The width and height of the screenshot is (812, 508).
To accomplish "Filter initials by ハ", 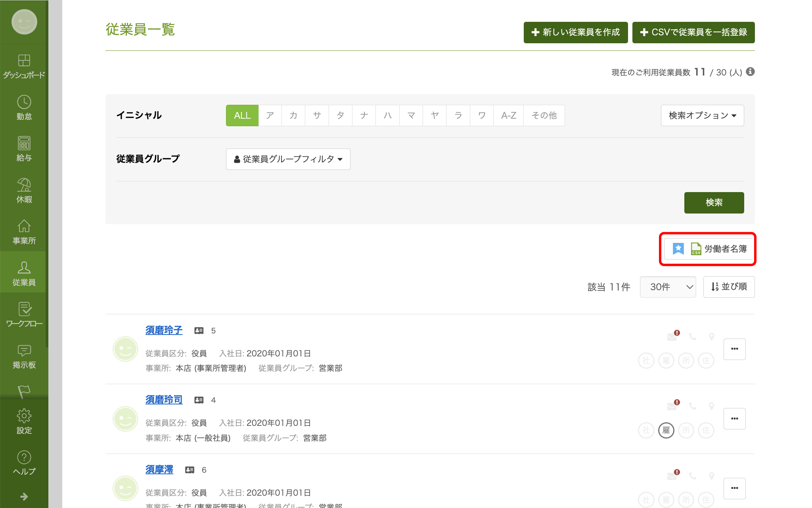I will point(388,115).
